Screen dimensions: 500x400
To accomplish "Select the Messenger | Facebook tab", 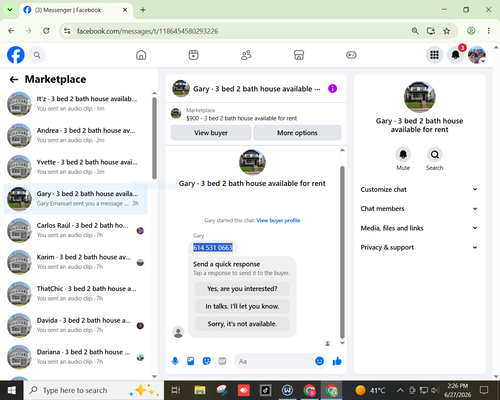I will (x=76, y=10).
